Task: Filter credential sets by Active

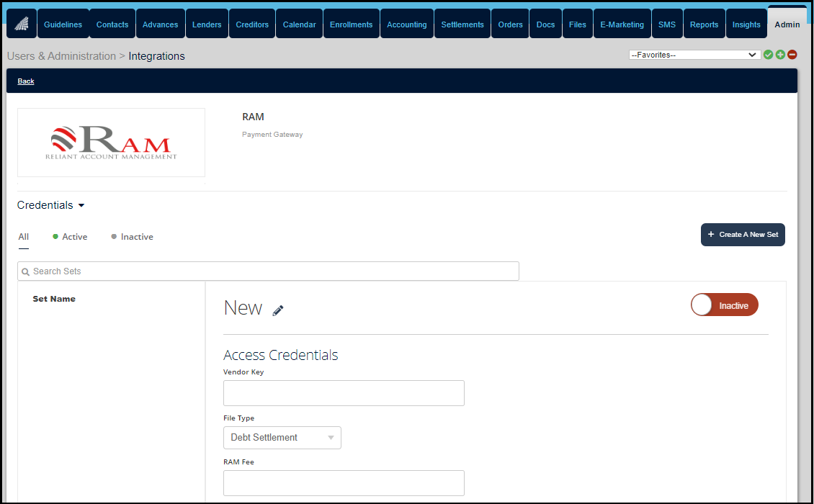Action: point(70,237)
